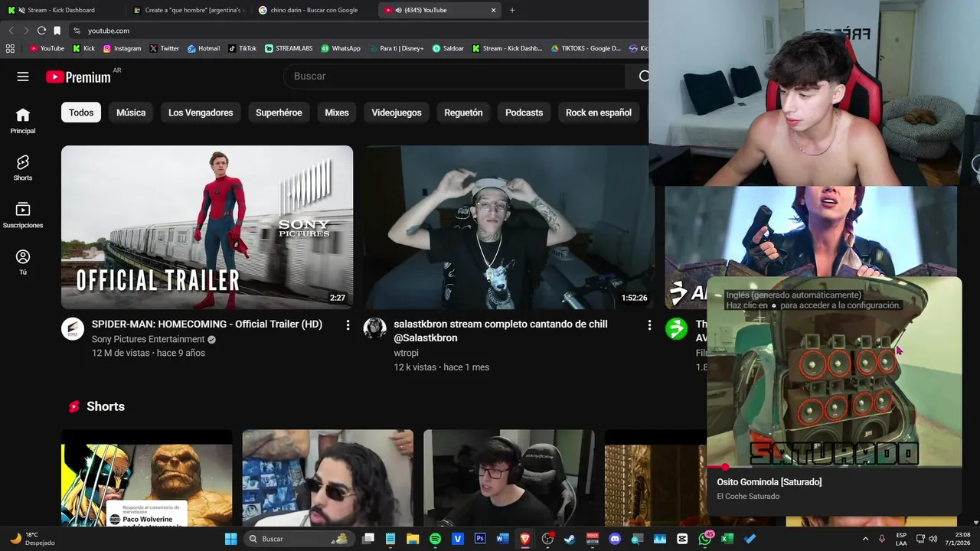Open the salastkbron stream completo title link
The height and width of the screenshot is (551, 980).
pos(501,331)
